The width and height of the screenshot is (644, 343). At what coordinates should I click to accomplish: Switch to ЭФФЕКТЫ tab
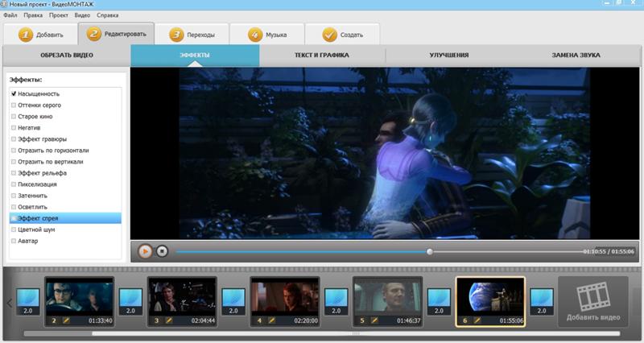pos(195,55)
